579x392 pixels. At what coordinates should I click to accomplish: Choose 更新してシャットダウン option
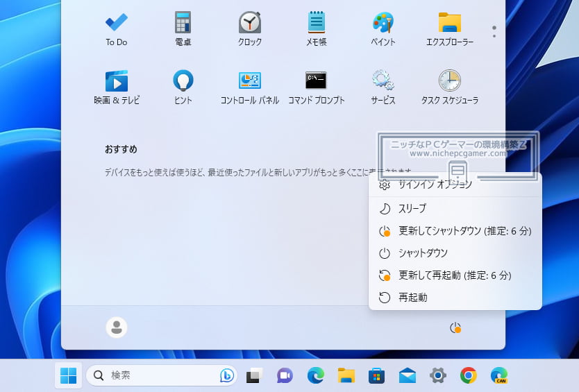coord(455,230)
